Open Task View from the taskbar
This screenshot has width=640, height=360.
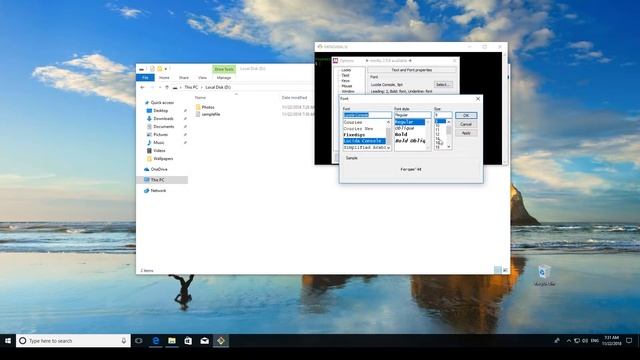pyautogui.click(x=139, y=340)
